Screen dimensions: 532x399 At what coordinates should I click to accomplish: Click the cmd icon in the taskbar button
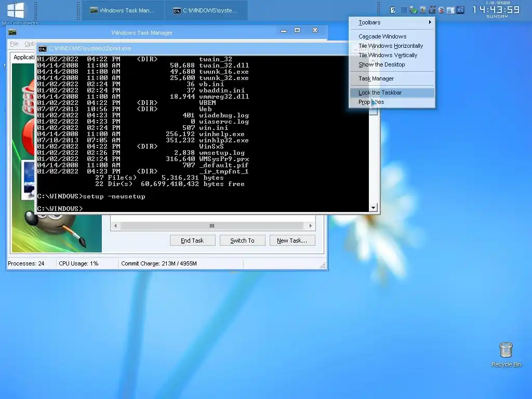(177, 10)
